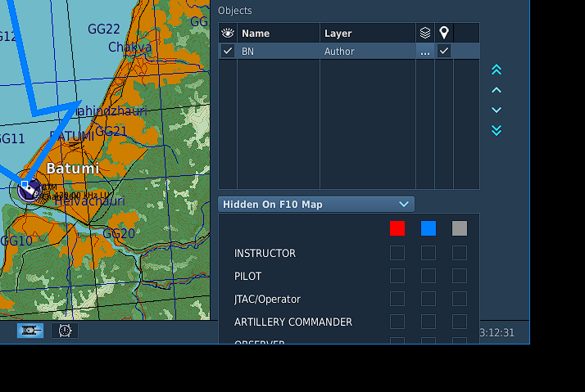Click the GG22 grid label on map
This screenshot has width=585, height=392.
(x=104, y=29)
